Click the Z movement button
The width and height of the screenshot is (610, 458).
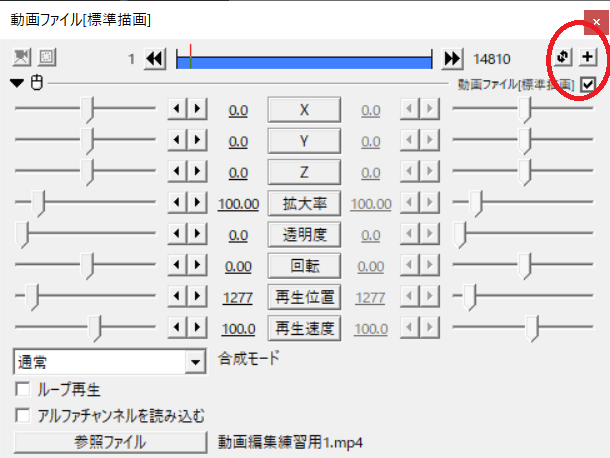pos(304,172)
